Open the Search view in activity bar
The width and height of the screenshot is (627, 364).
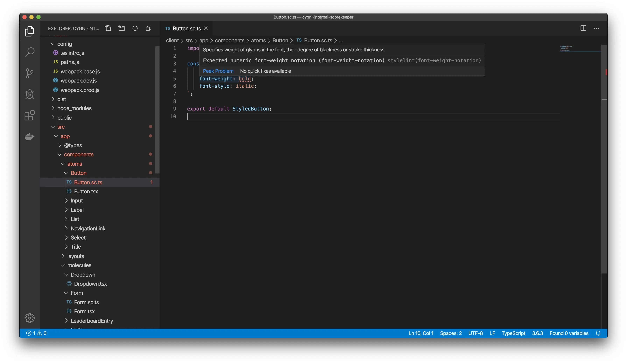tap(30, 52)
